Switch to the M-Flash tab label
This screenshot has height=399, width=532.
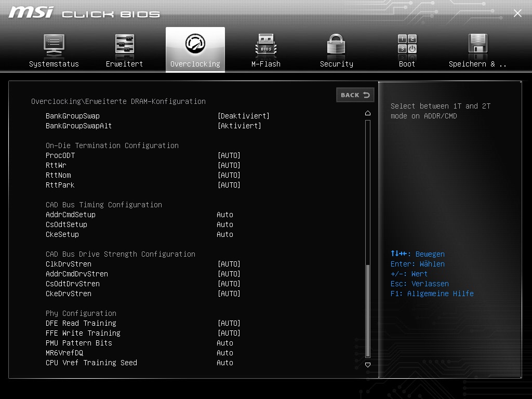(266, 64)
